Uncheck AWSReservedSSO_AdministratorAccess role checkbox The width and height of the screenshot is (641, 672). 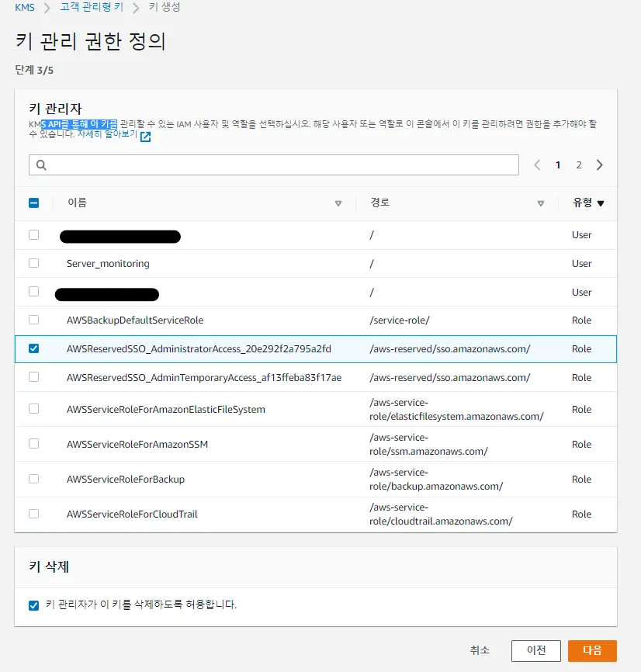click(34, 348)
